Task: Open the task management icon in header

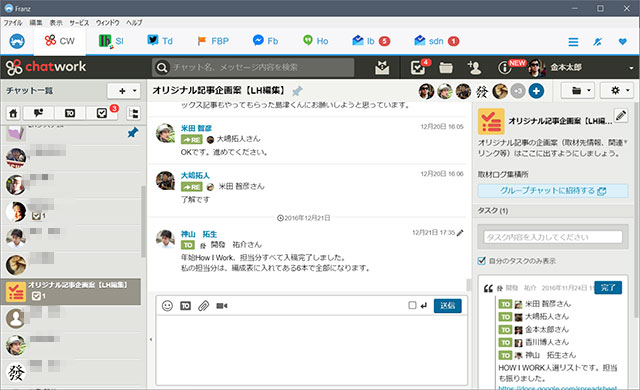Action: pos(419,67)
